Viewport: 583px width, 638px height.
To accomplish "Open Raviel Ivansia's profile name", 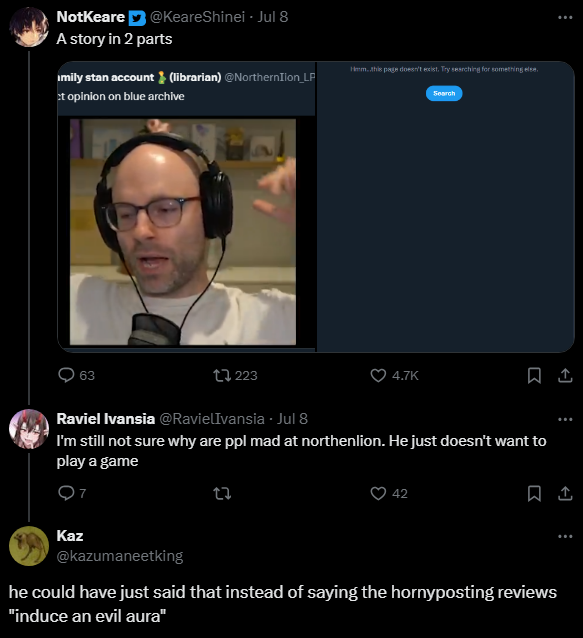I will (105, 418).
